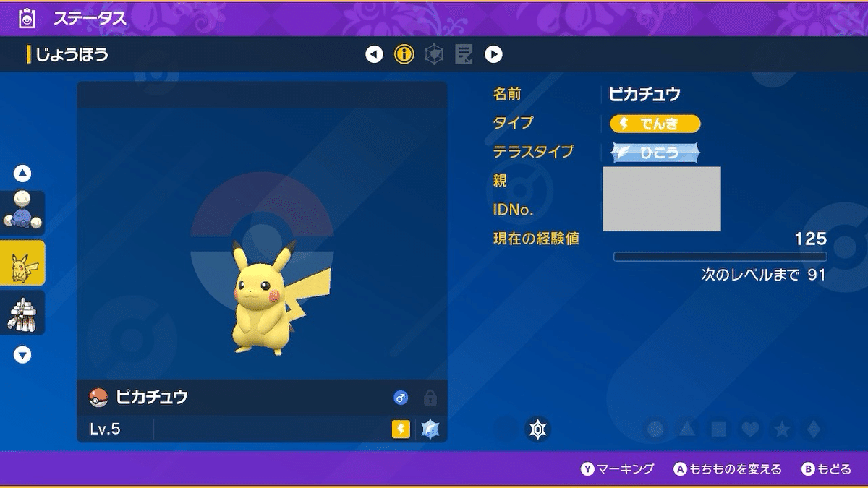This screenshot has height=488, width=868.
Task: Toggle the diamond marking
Action: click(813, 429)
